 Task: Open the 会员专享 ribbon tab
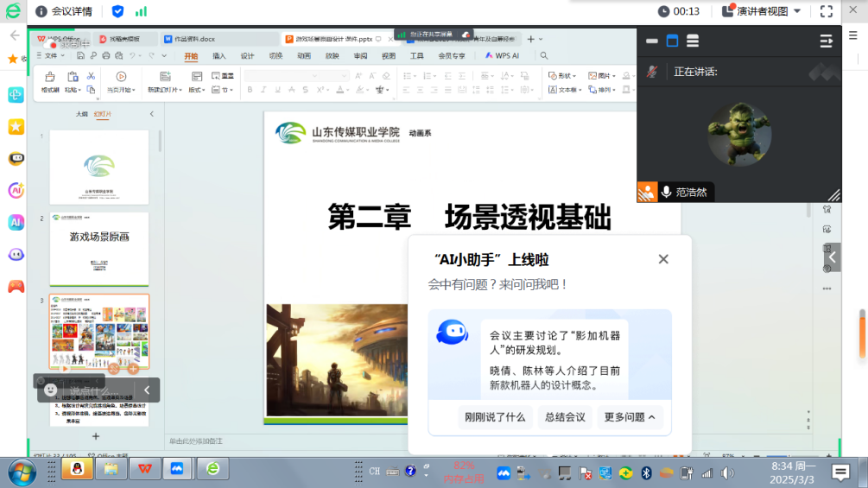coord(452,56)
